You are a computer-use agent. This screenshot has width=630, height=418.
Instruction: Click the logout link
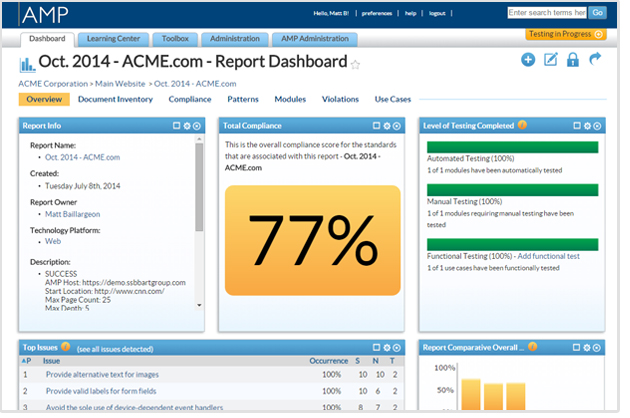(437, 13)
